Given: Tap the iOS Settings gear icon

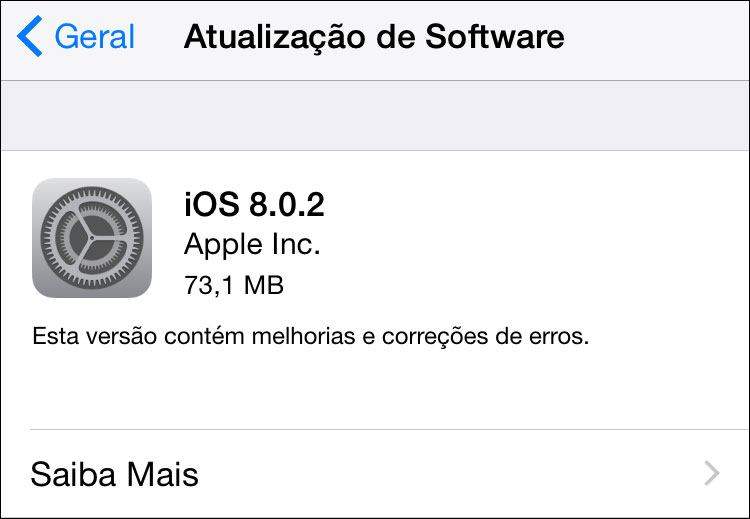Looking at the screenshot, I should pos(92,238).
